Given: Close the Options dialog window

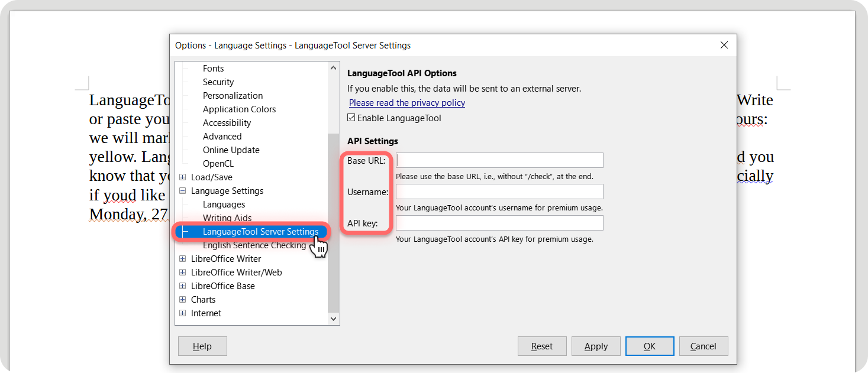Looking at the screenshot, I should pyautogui.click(x=724, y=45).
